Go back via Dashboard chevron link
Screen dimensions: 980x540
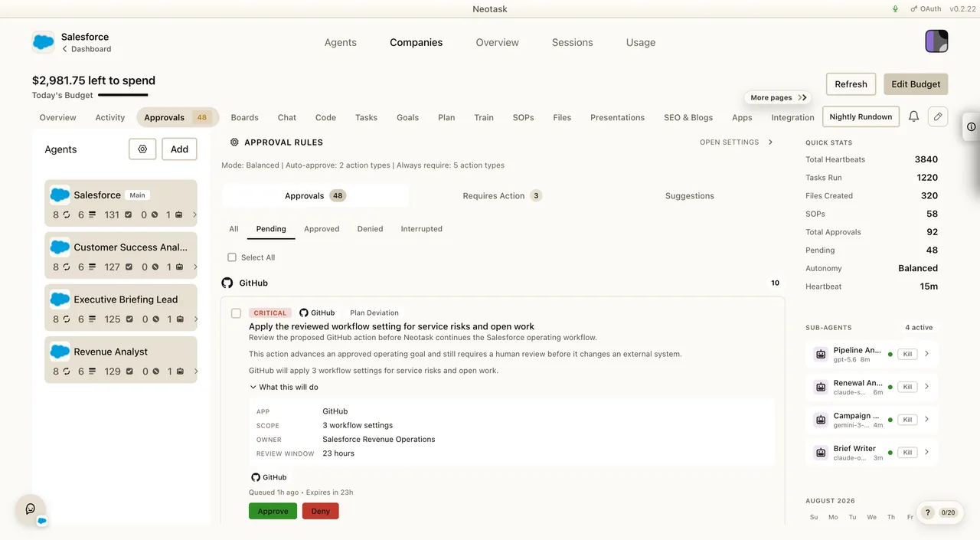(87, 49)
